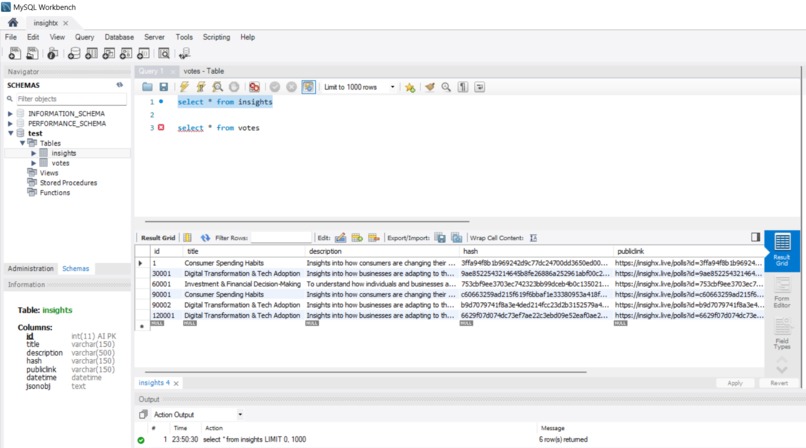Image resolution: width=806 pixels, height=448 pixels.
Task: Import records from external file
Action: pyautogui.click(x=456, y=237)
